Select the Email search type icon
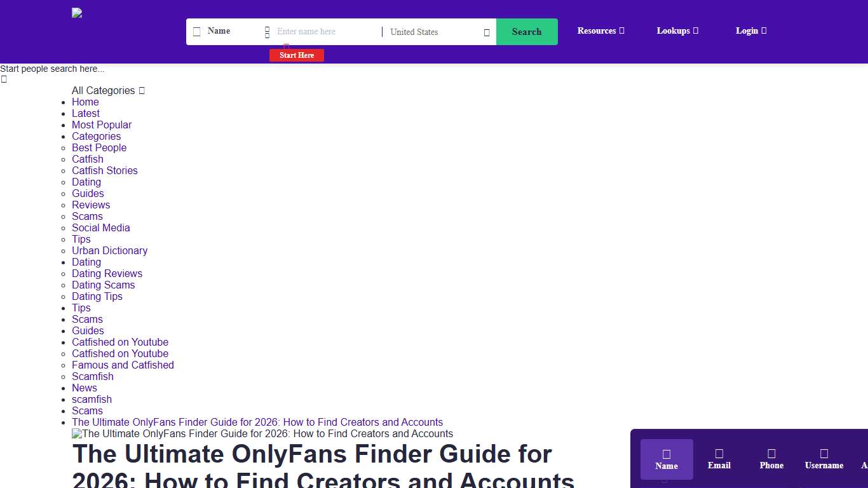868x488 pixels. [x=719, y=452]
